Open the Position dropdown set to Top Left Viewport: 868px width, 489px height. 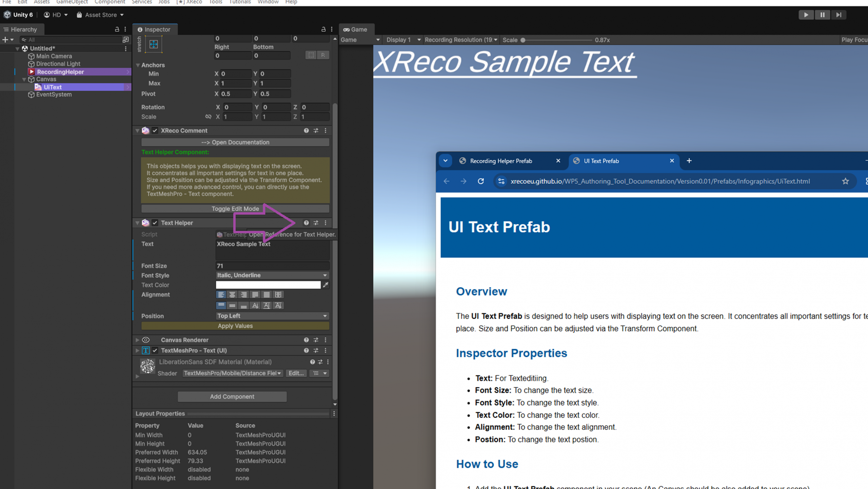click(272, 316)
